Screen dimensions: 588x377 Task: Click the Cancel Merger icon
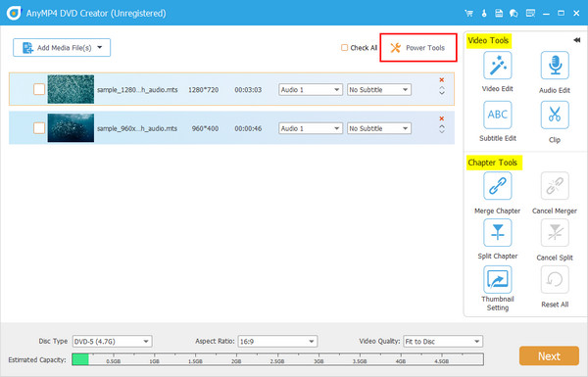pyautogui.click(x=555, y=186)
